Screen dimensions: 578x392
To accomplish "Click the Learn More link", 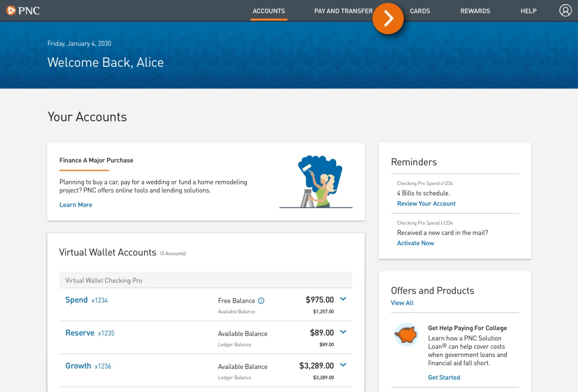I will 75,204.
